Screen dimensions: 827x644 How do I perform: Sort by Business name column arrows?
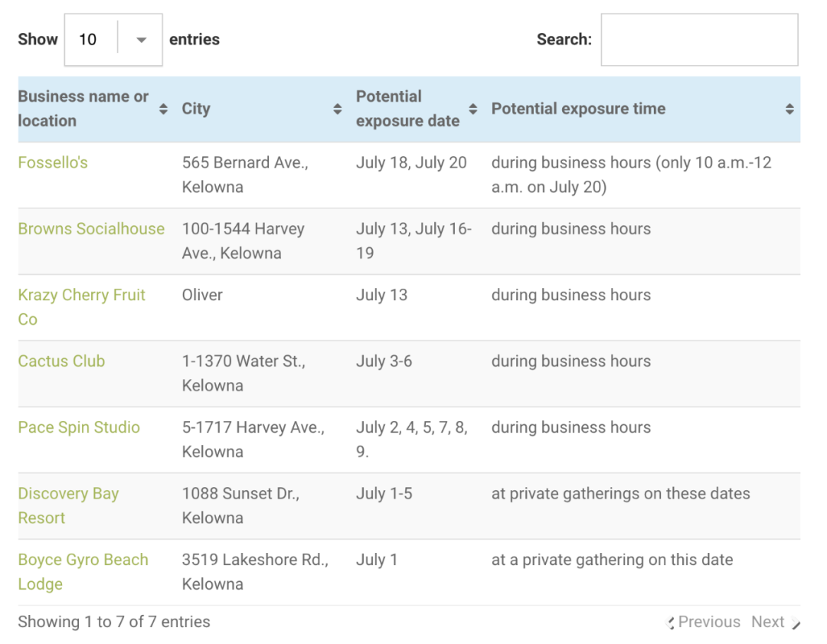(163, 110)
